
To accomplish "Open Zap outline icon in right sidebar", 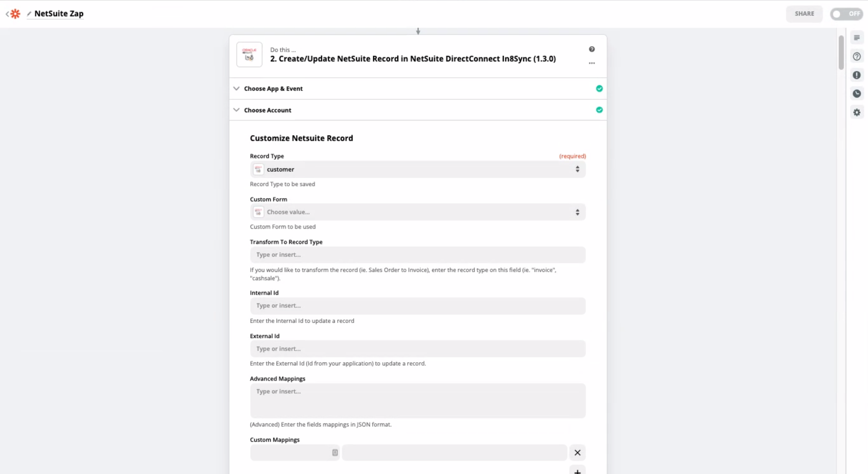I will 857,38.
